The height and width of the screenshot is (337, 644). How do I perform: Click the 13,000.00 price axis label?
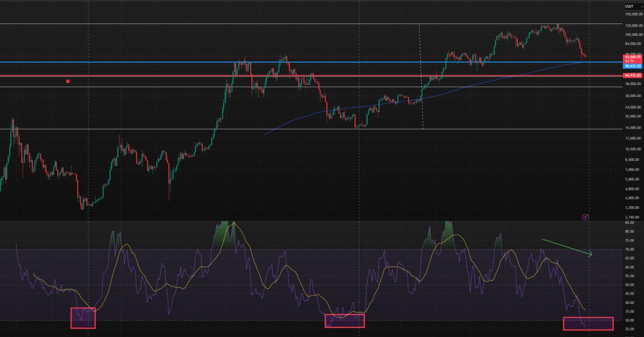coord(634,138)
